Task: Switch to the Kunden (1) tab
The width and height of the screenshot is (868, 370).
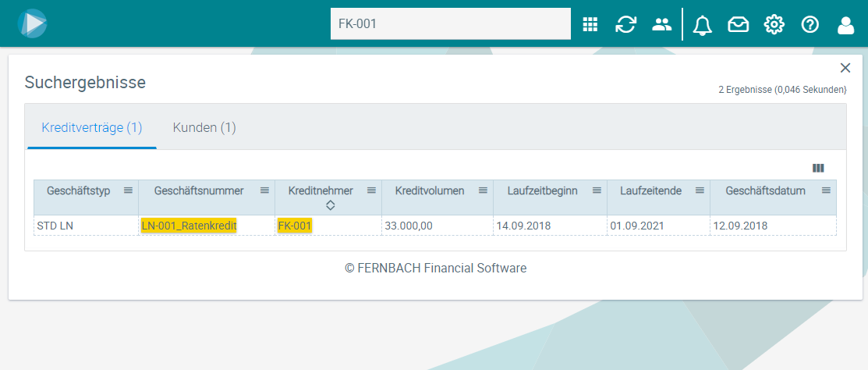Action: pyautogui.click(x=204, y=127)
